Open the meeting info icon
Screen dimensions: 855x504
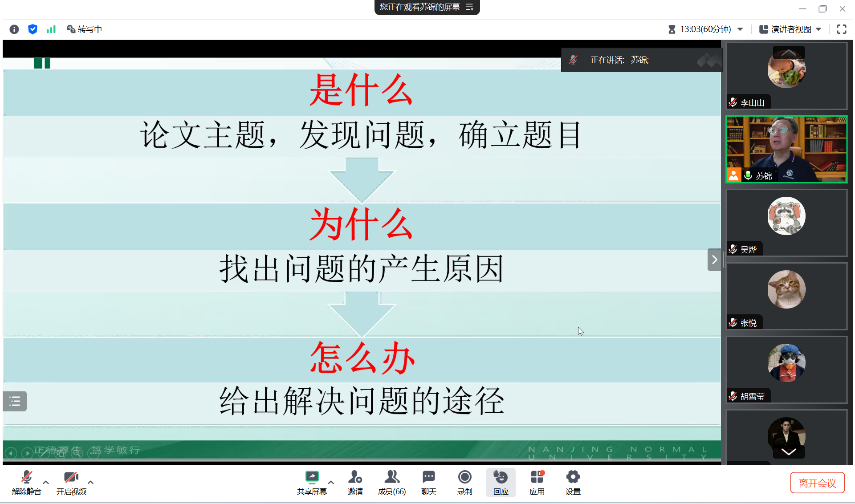(x=14, y=29)
